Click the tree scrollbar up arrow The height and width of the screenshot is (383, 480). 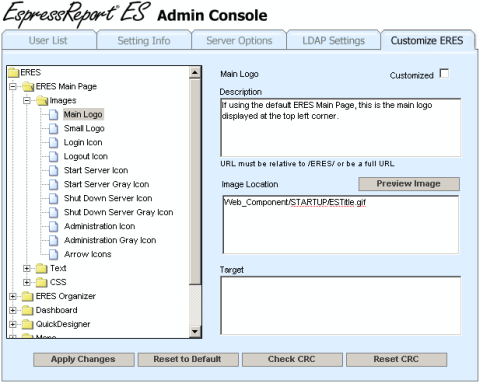(195, 72)
